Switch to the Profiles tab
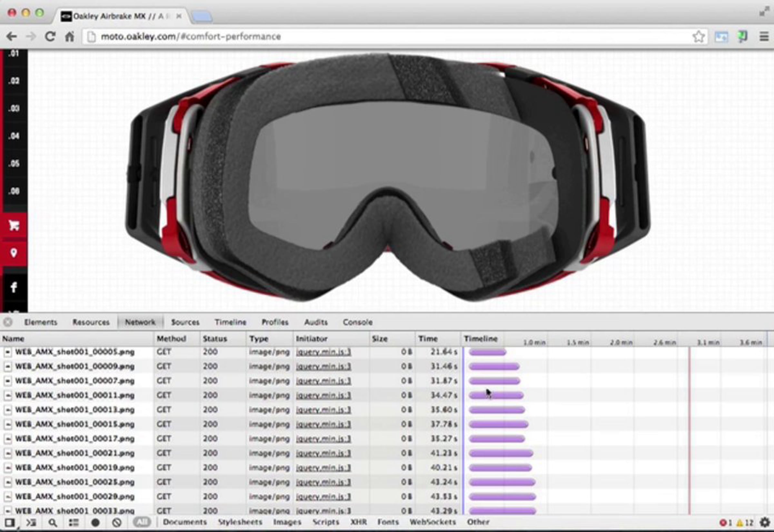The height and width of the screenshot is (532, 774). point(275,322)
